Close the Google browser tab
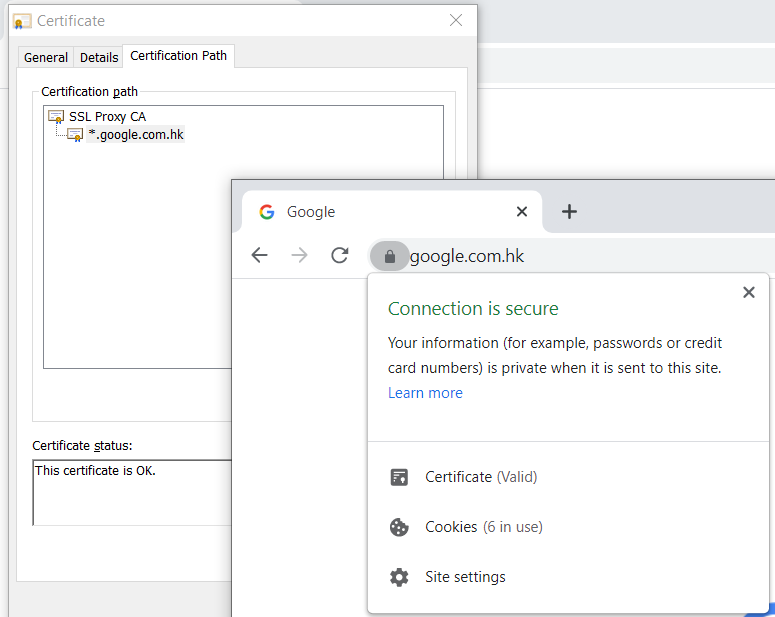Screen dimensions: 775x617 (x=521, y=211)
